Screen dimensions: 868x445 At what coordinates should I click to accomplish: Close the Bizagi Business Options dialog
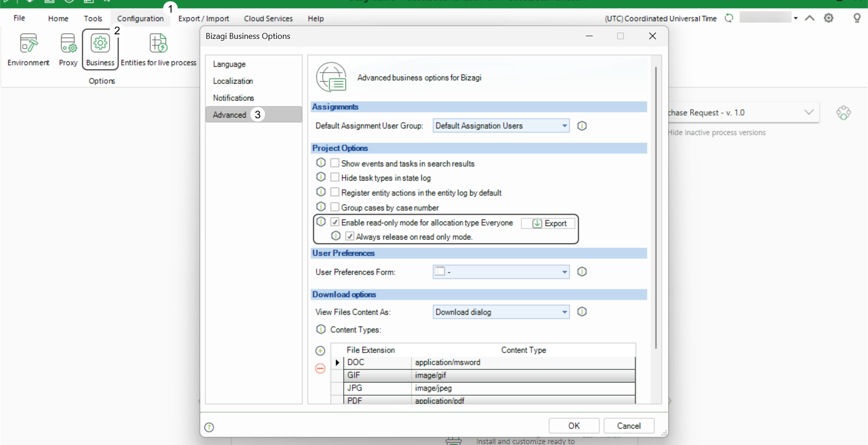pyautogui.click(x=652, y=36)
